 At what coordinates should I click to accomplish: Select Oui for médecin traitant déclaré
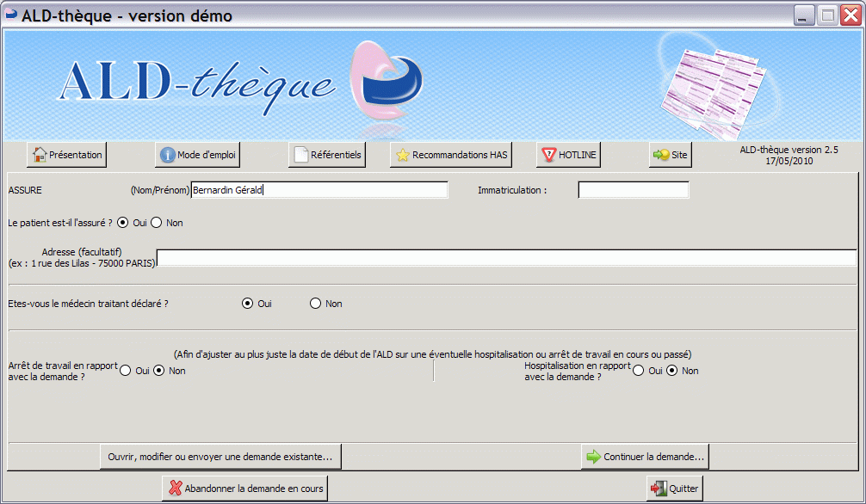click(x=247, y=303)
